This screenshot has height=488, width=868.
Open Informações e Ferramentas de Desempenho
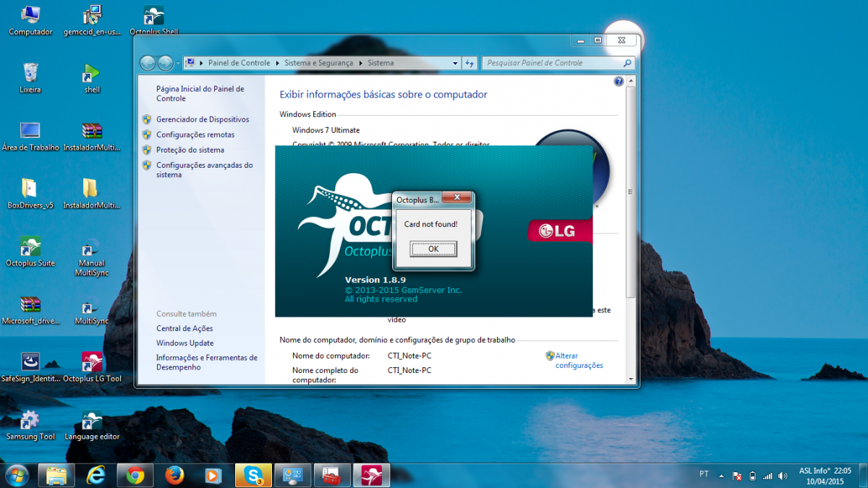[207, 362]
